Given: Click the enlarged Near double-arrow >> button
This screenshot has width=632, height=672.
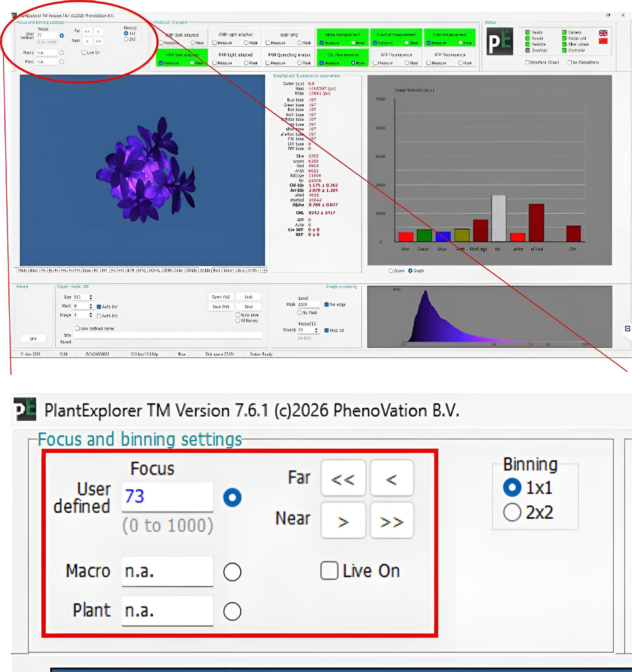Looking at the screenshot, I should pyautogui.click(x=392, y=520).
